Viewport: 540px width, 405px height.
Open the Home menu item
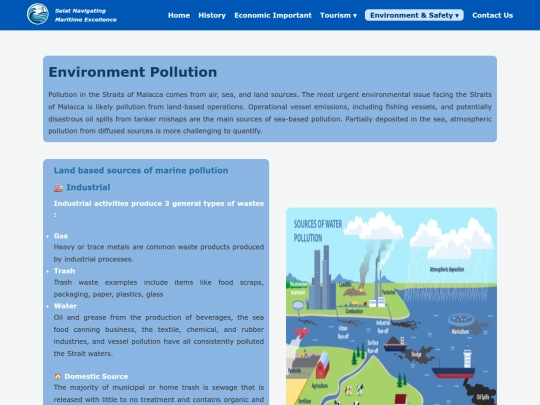tap(179, 15)
